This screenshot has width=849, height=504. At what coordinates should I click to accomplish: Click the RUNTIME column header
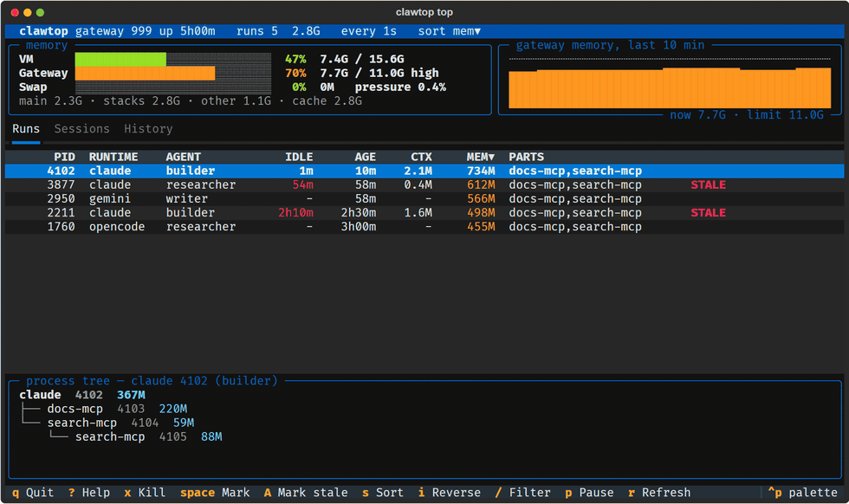(113, 157)
